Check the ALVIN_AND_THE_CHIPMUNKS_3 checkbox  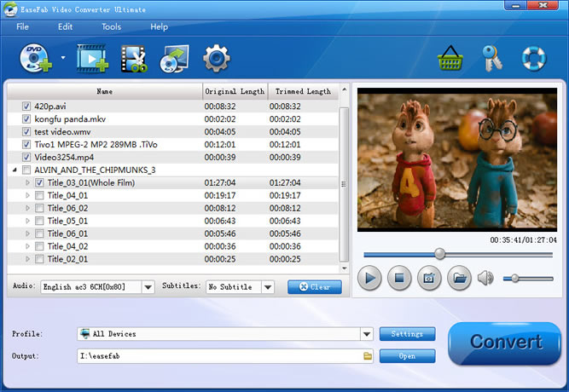click(26, 170)
